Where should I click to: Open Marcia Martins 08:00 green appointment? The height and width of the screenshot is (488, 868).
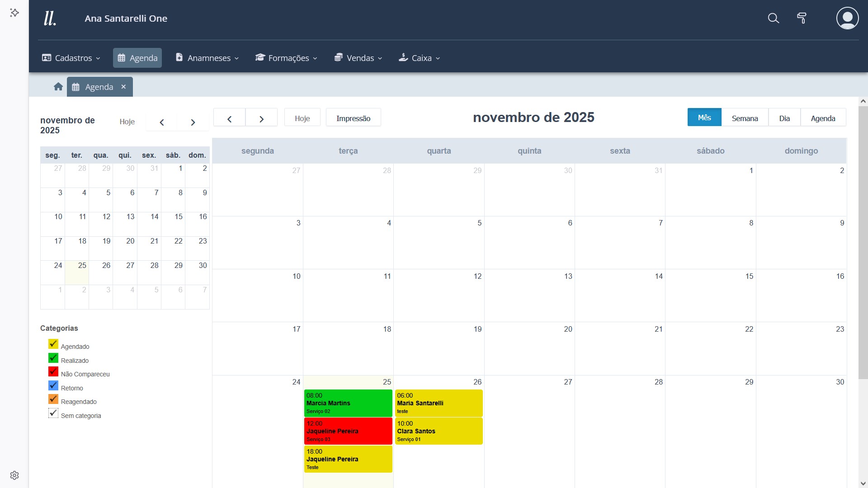tap(348, 403)
